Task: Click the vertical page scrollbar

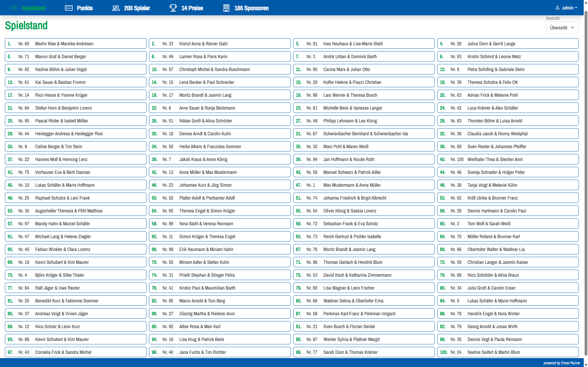Action: click(586, 184)
